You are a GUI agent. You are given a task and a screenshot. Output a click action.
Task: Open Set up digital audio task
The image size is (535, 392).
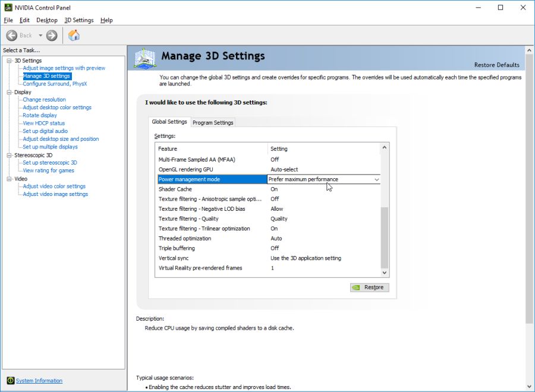[x=45, y=131]
